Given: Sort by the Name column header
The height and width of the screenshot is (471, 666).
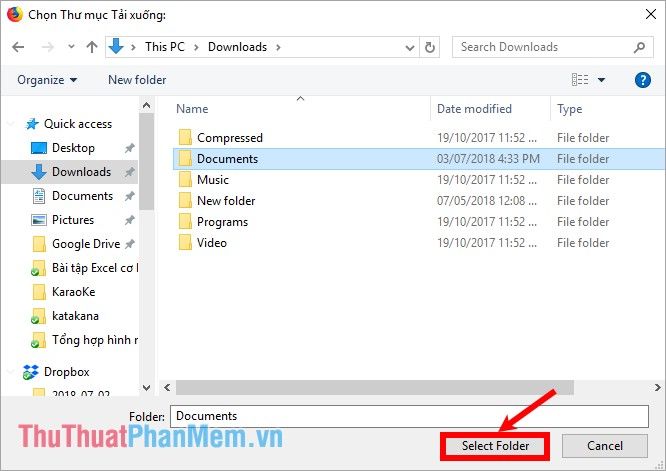Looking at the screenshot, I should click(192, 109).
